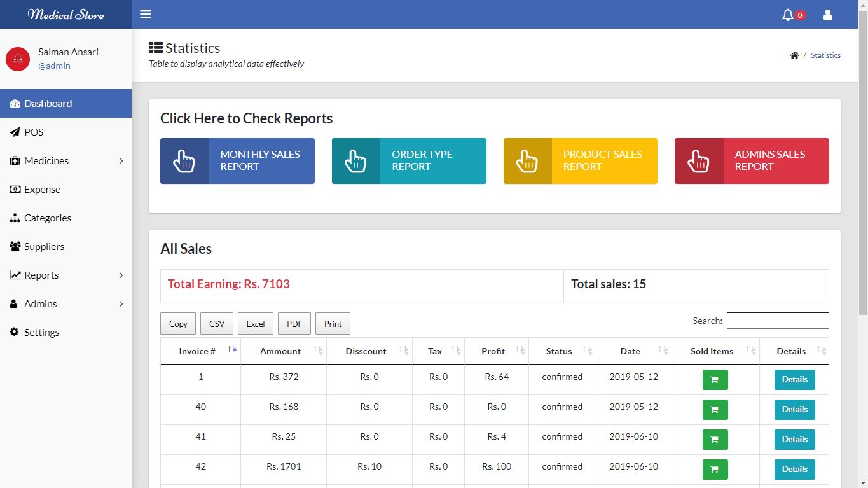The width and height of the screenshot is (868, 488).
Task: Export table using the PDF button
Action: (x=294, y=324)
